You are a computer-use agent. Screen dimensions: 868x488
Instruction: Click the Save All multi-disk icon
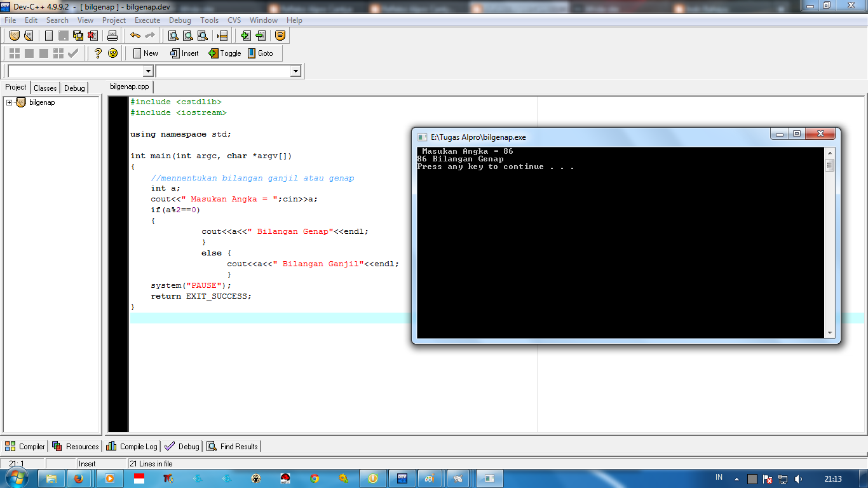coord(78,36)
